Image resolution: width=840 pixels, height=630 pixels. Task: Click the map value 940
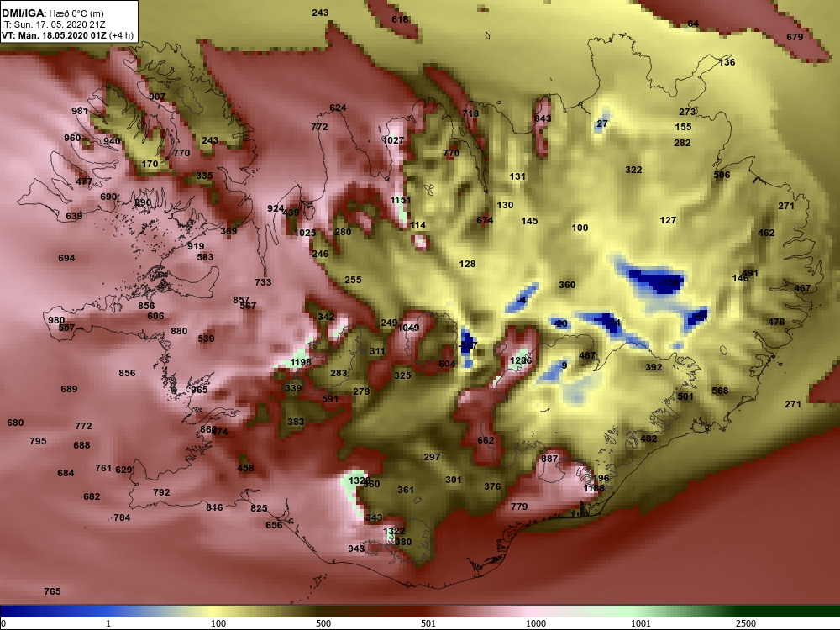(112, 141)
